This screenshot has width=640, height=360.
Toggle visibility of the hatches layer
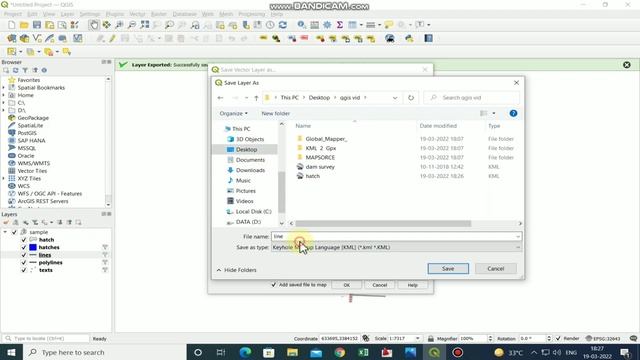(x=24, y=247)
